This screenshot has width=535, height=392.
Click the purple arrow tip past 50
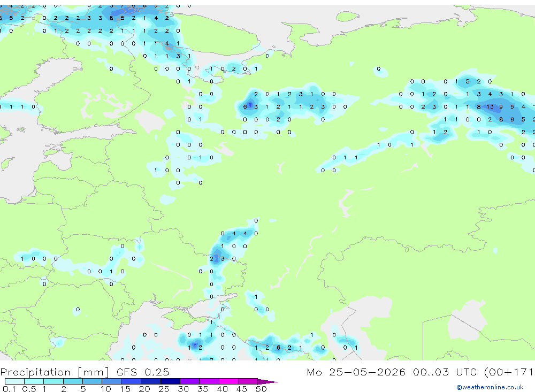[267, 382]
